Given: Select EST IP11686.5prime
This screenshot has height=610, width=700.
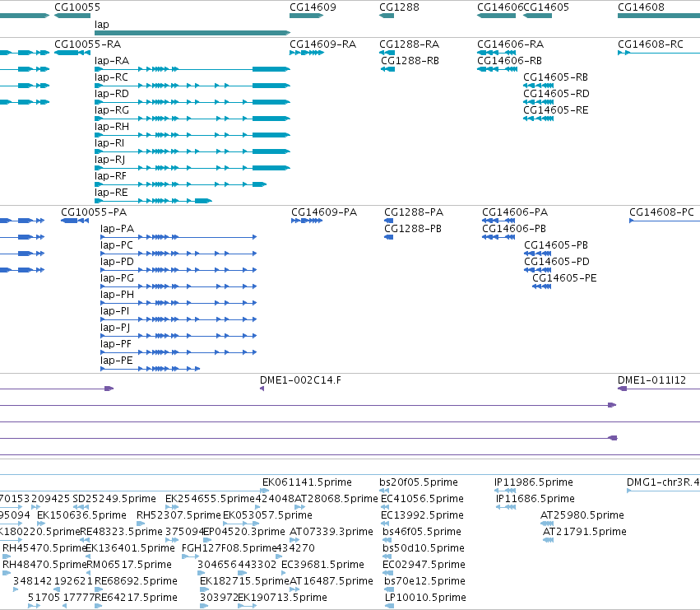Looking at the screenshot, I should point(506,507).
